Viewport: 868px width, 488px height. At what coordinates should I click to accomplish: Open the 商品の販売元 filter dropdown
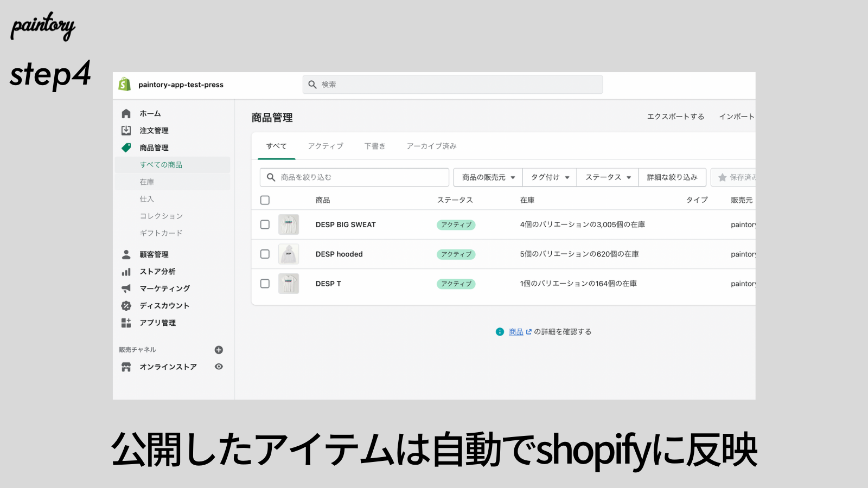488,177
